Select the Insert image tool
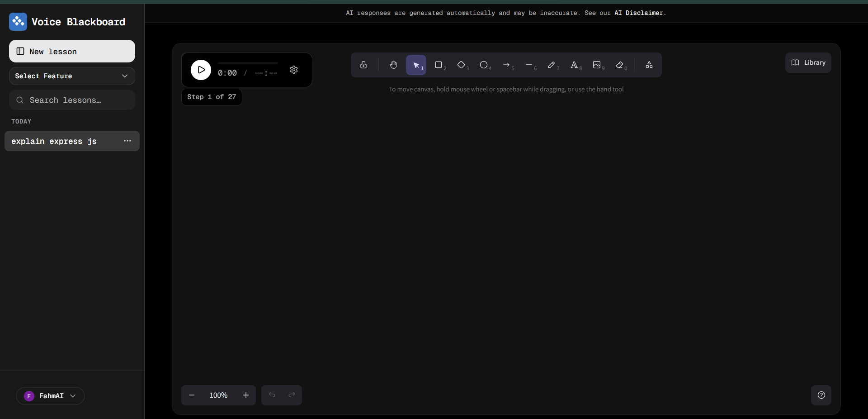Image resolution: width=868 pixels, height=419 pixels. (x=597, y=65)
